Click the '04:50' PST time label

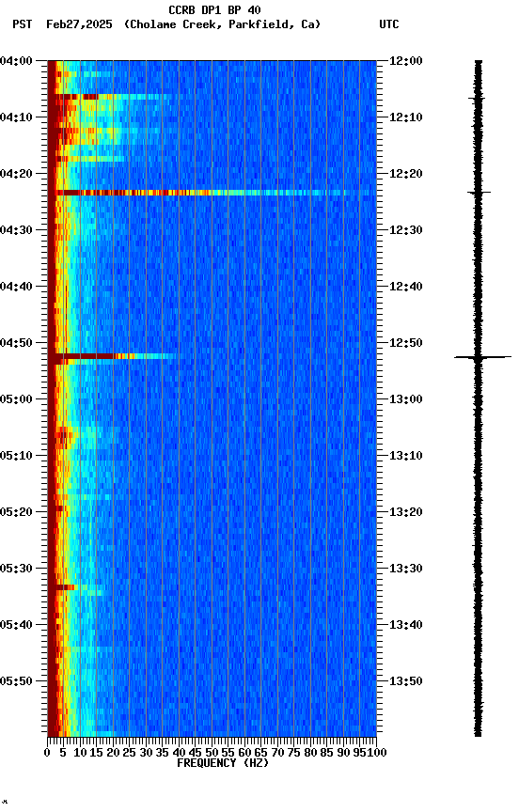16,343
